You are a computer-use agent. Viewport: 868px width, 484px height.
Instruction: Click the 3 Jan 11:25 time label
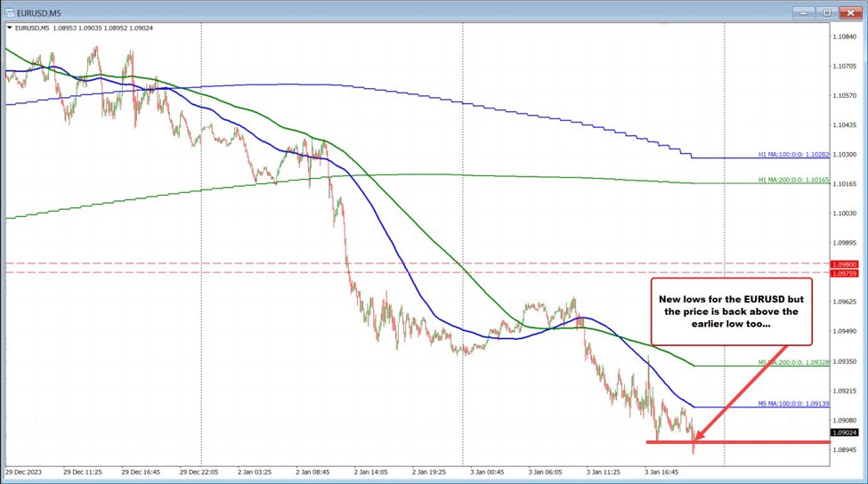604,472
